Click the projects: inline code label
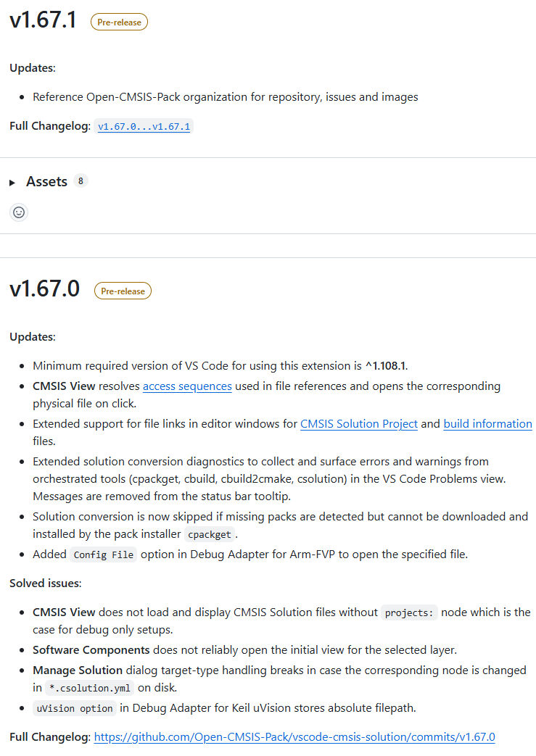536x756 pixels. coord(409,612)
